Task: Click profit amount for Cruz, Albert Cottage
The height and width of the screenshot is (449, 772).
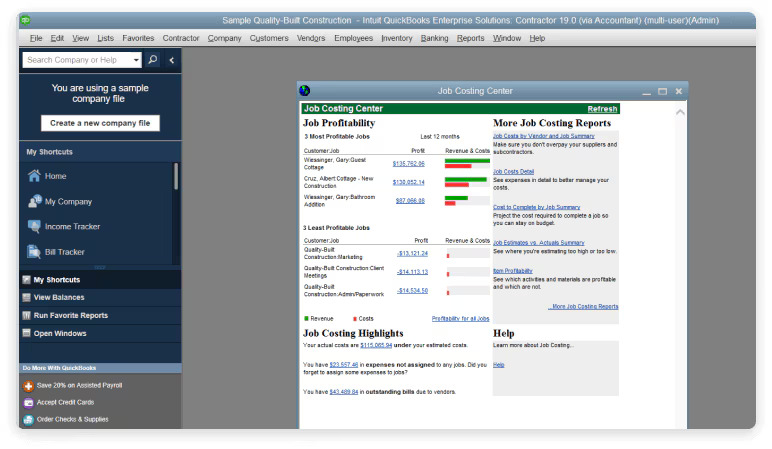Action: (x=408, y=182)
